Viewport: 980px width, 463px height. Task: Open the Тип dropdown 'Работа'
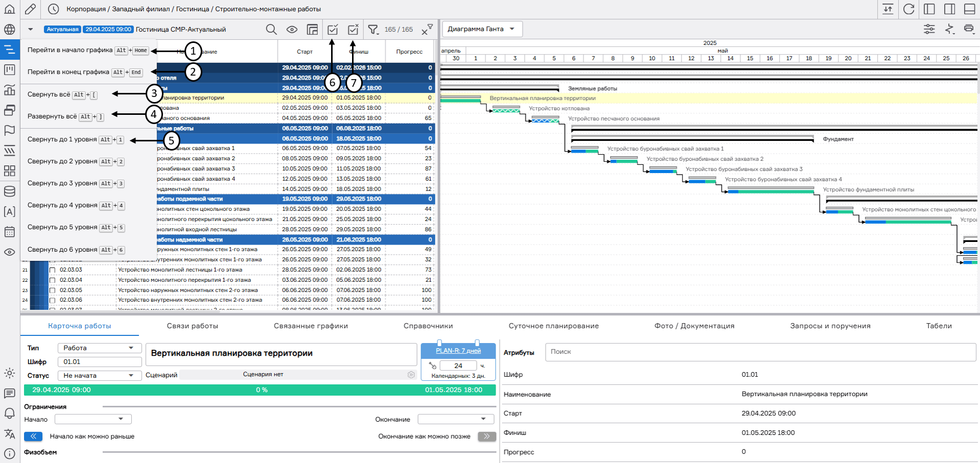click(99, 348)
